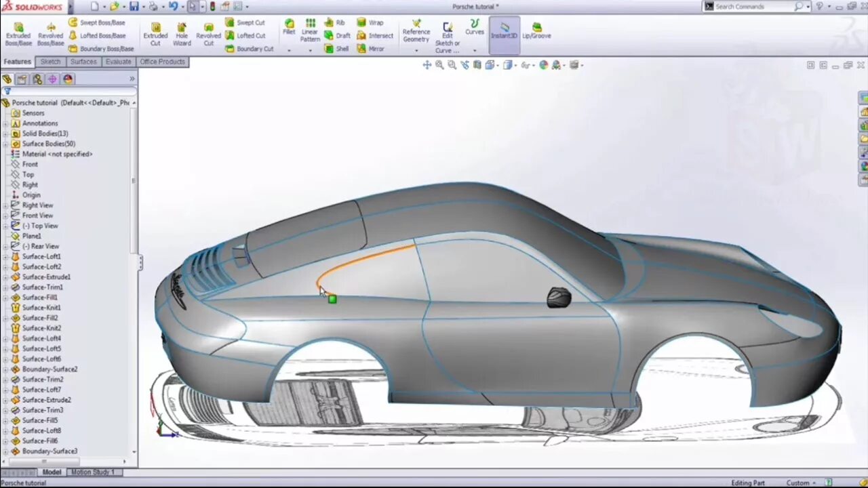Viewport: 868px width, 488px height.
Task: Apply the Rib feature
Action: (x=334, y=22)
